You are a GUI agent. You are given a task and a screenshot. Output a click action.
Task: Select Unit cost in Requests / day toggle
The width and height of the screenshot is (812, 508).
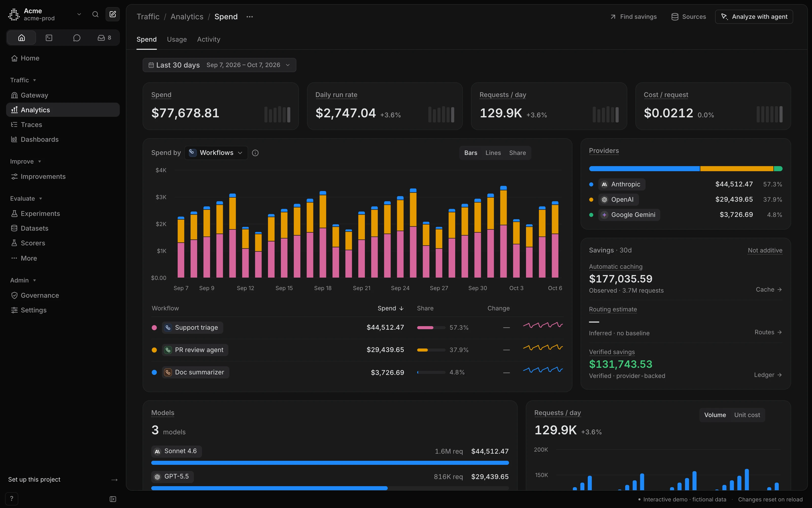click(747, 415)
